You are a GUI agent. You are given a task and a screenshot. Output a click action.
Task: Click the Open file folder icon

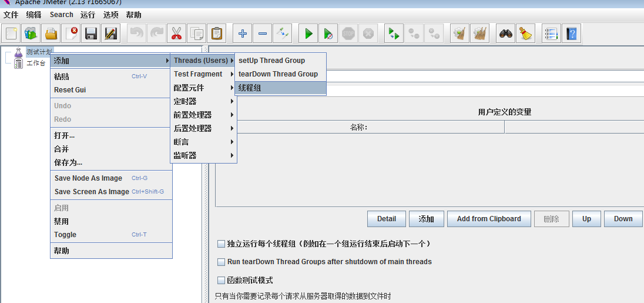coord(51,34)
